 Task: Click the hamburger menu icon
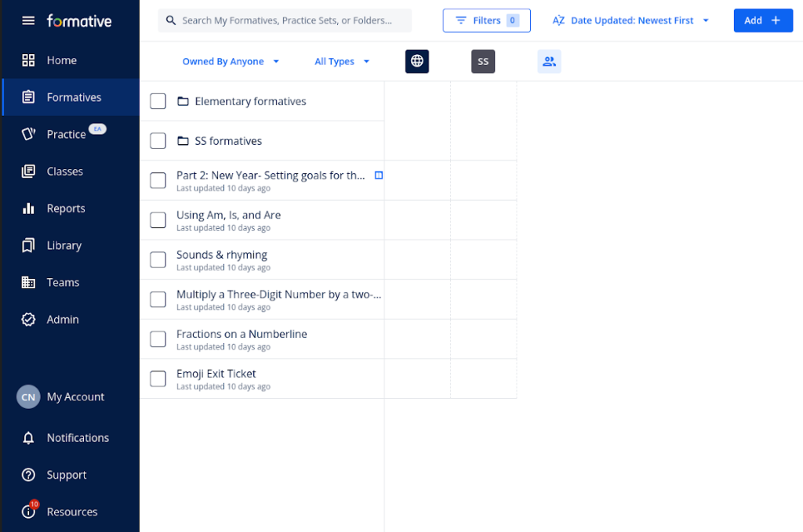[x=28, y=20]
